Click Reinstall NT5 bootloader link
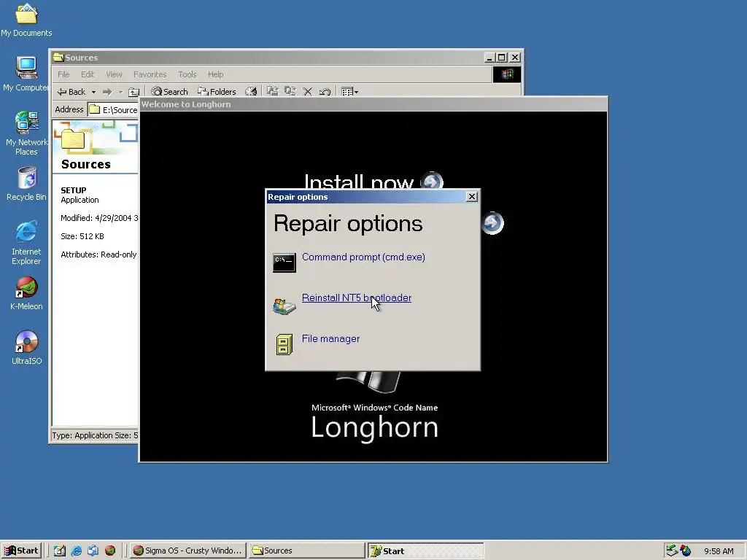Image resolution: width=747 pixels, height=560 pixels. tap(356, 298)
